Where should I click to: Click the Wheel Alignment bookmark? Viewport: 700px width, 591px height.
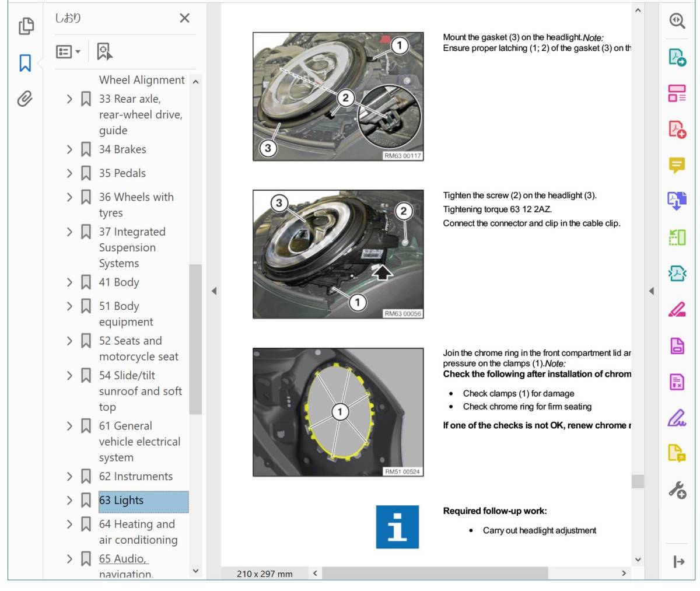(x=142, y=80)
